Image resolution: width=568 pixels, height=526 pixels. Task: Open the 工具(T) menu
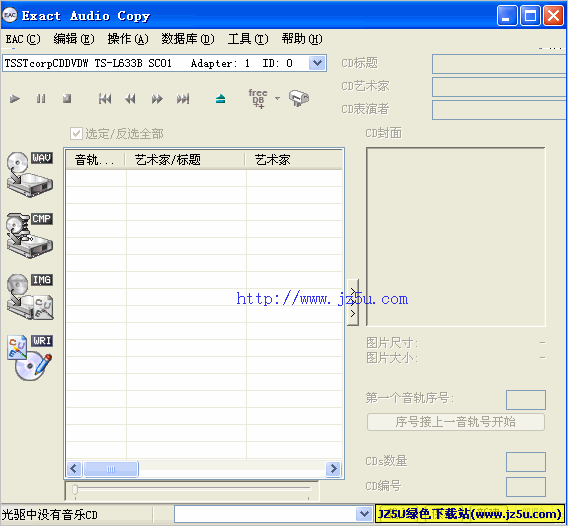click(248, 39)
